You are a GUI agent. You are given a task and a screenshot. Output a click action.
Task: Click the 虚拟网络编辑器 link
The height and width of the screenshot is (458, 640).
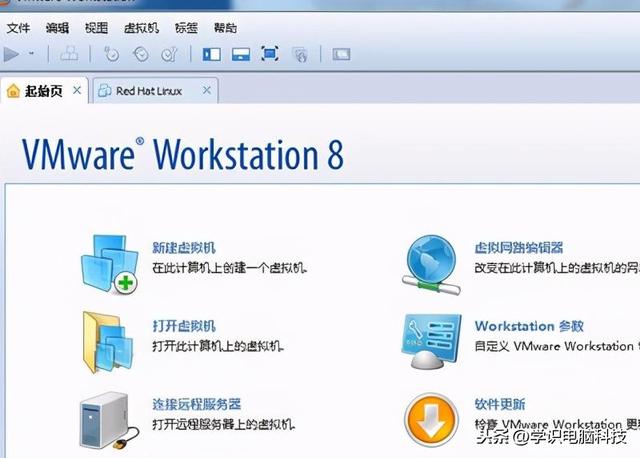point(519,247)
